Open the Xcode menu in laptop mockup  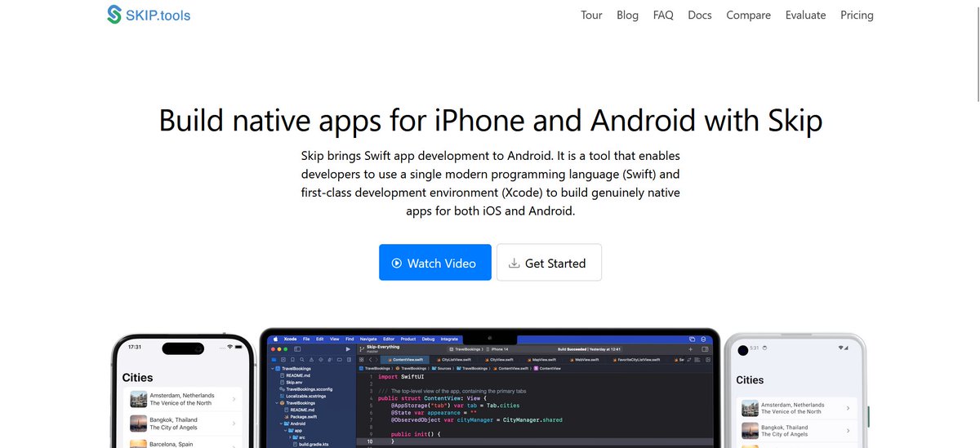coord(290,339)
